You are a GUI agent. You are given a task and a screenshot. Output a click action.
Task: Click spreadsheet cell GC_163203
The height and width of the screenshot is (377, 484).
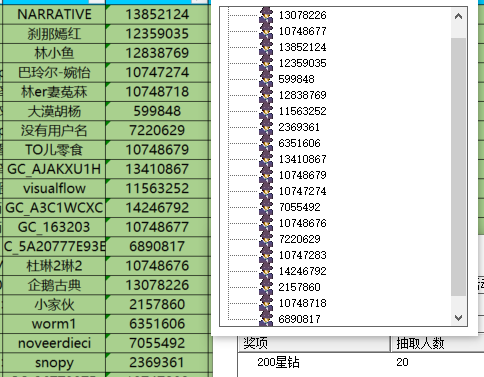[x=54, y=227]
